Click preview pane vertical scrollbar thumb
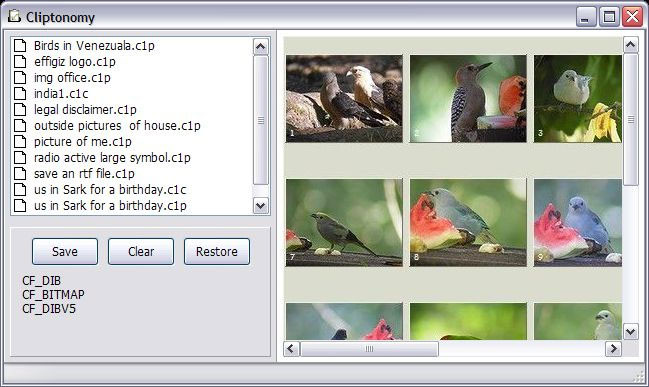This screenshot has width=649, height=387. 630,120
